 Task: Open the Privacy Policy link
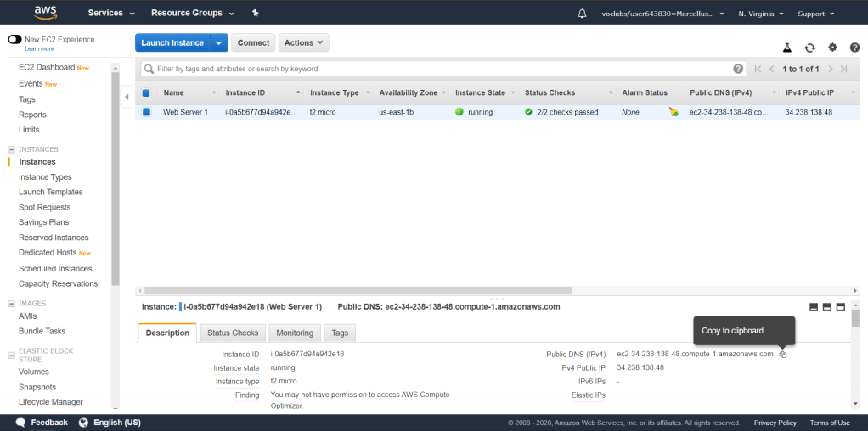(775, 423)
